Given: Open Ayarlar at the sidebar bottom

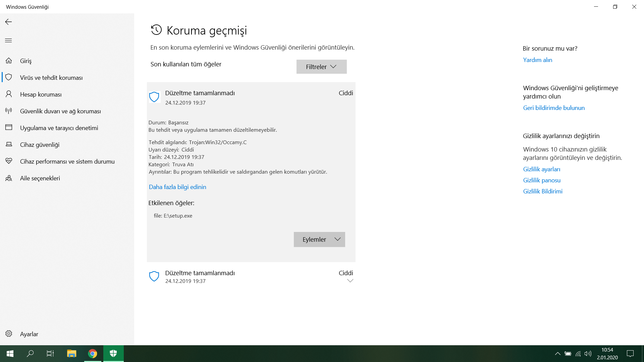Looking at the screenshot, I should [29, 334].
